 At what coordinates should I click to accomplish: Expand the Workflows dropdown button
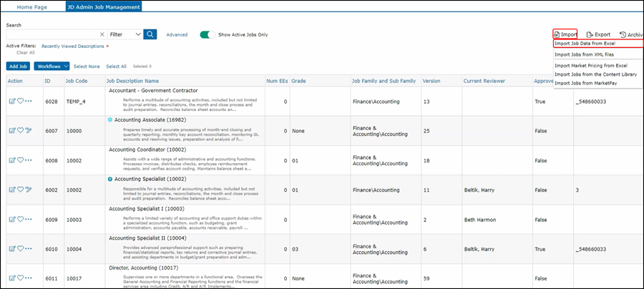pos(52,66)
